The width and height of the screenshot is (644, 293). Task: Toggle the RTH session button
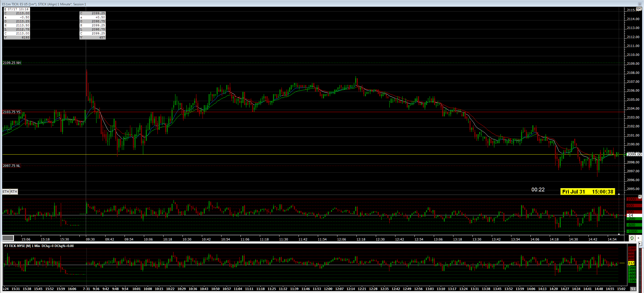(14, 192)
